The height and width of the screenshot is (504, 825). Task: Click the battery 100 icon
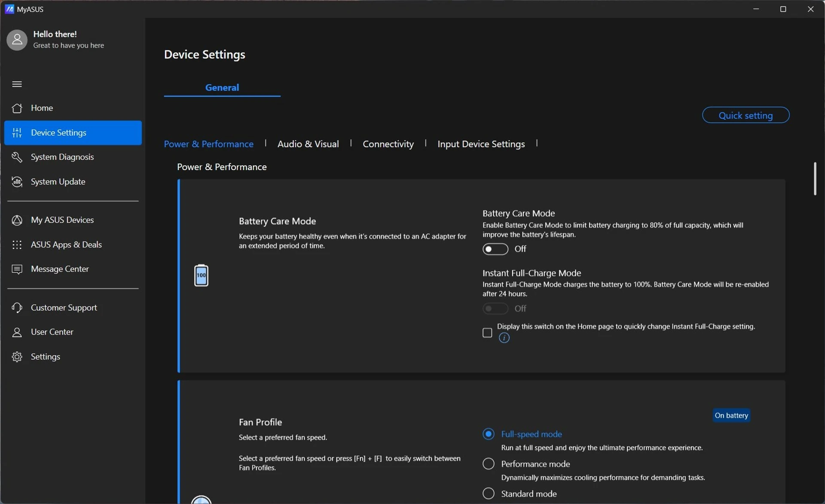point(201,275)
